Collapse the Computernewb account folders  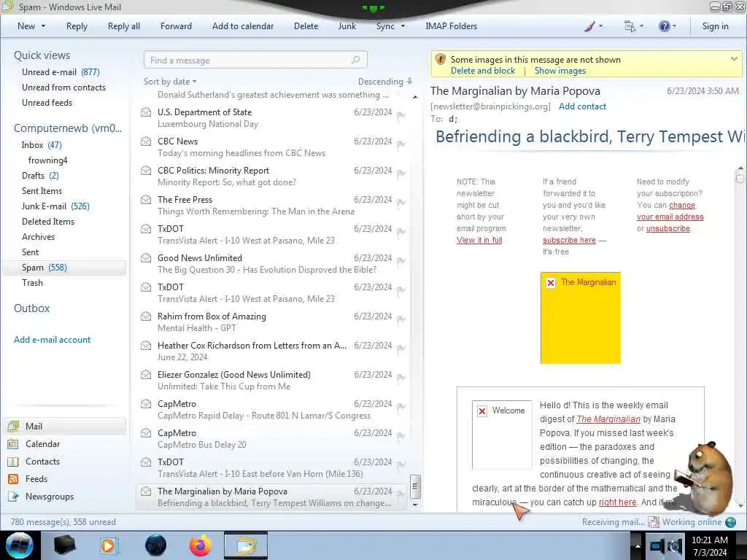click(68, 128)
